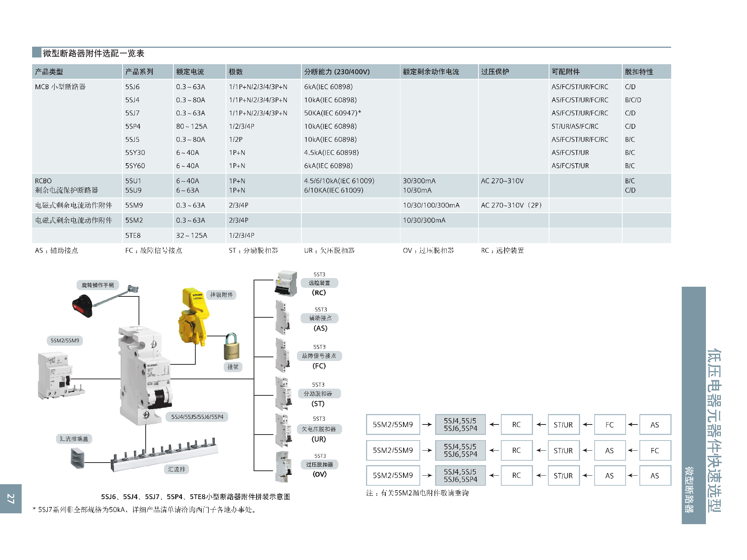The width and height of the screenshot is (747, 560).
Task: Click page number 27 tab
Action: tap(10, 499)
